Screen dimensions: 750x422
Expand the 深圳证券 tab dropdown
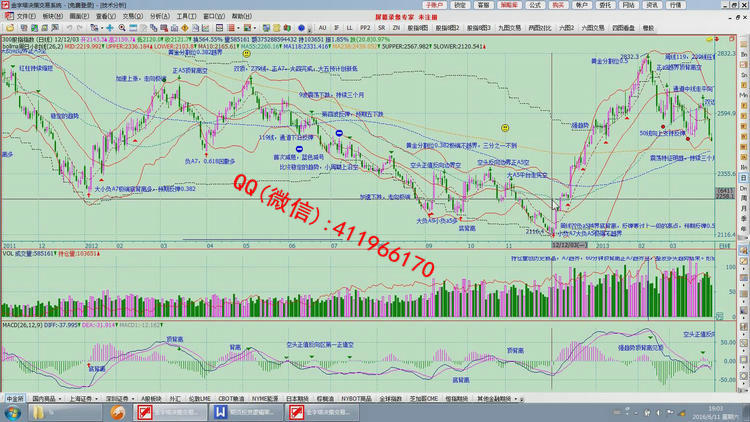click(x=133, y=399)
